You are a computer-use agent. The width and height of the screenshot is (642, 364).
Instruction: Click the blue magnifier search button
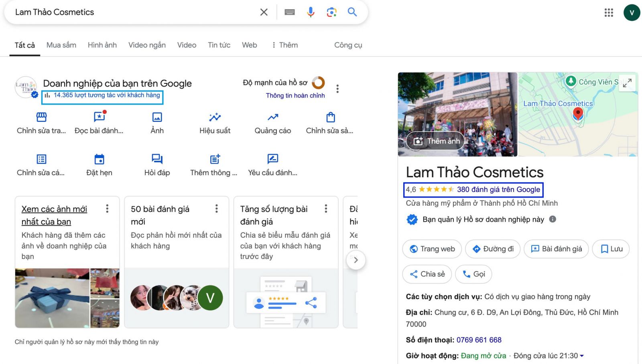(x=352, y=12)
